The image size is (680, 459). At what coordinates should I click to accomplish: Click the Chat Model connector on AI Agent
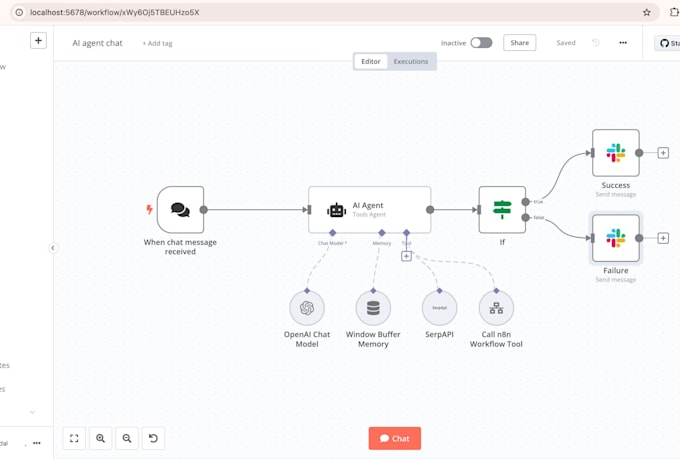pos(333,233)
